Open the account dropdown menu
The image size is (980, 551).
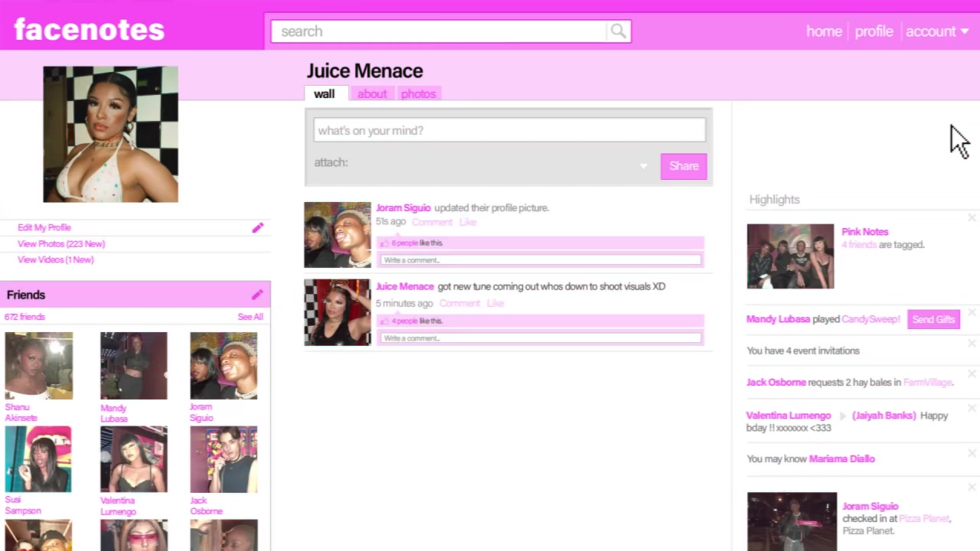(937, 31)
